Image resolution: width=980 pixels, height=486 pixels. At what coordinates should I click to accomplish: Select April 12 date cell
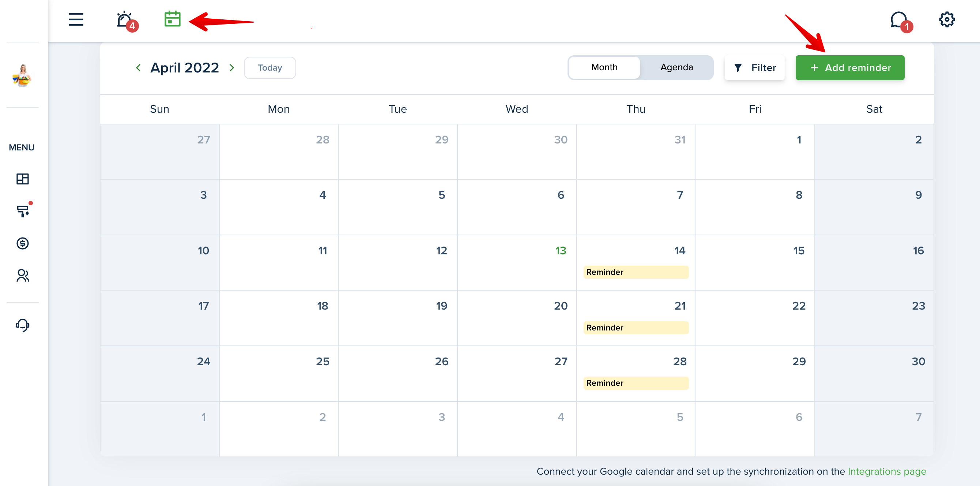397,263
